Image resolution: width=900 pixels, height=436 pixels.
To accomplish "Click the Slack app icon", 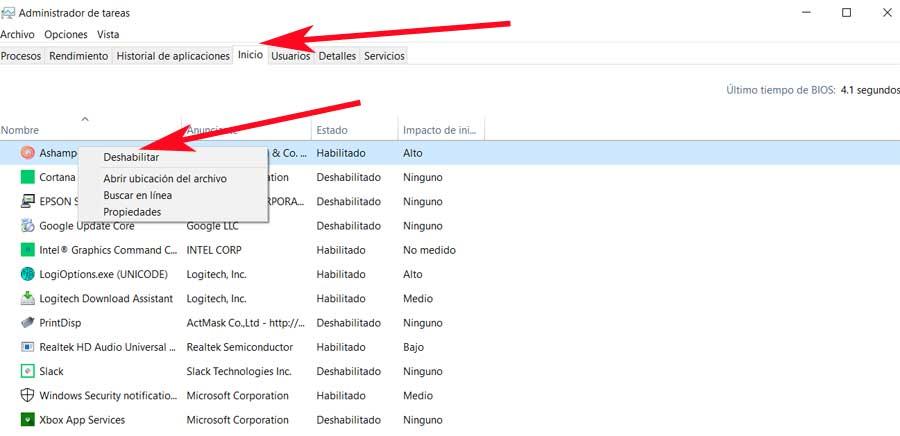I will (x=27, y=371).
